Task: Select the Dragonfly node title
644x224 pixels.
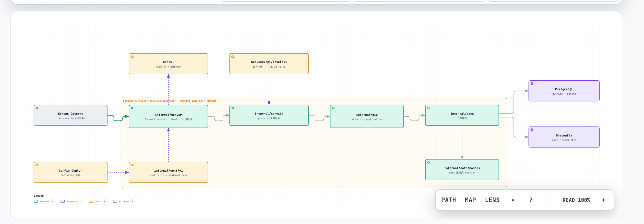Action: coord(564,135)
